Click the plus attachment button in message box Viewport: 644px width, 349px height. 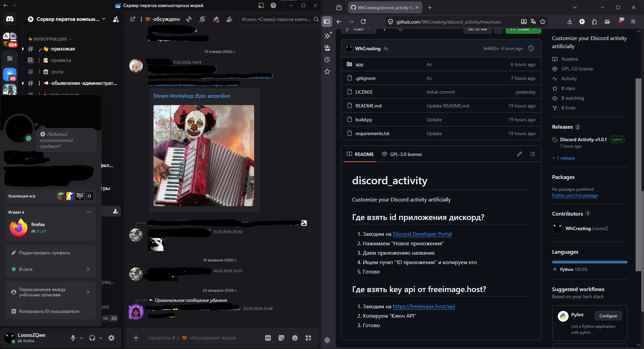click(x=136, y=338)
